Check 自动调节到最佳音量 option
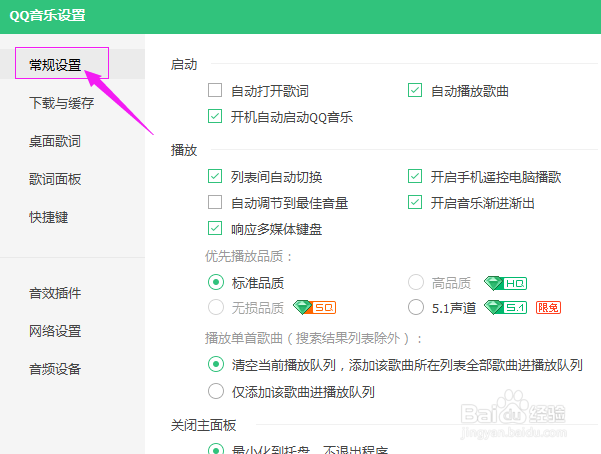Viewport: 601px width, 454px height. tap(215, 202)
